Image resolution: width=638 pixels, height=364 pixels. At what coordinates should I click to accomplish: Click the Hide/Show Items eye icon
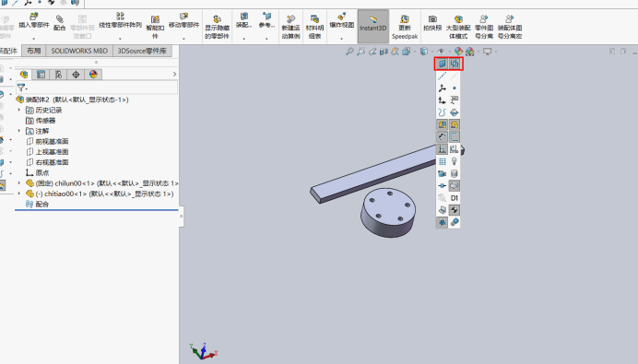(x=441, y=52)
